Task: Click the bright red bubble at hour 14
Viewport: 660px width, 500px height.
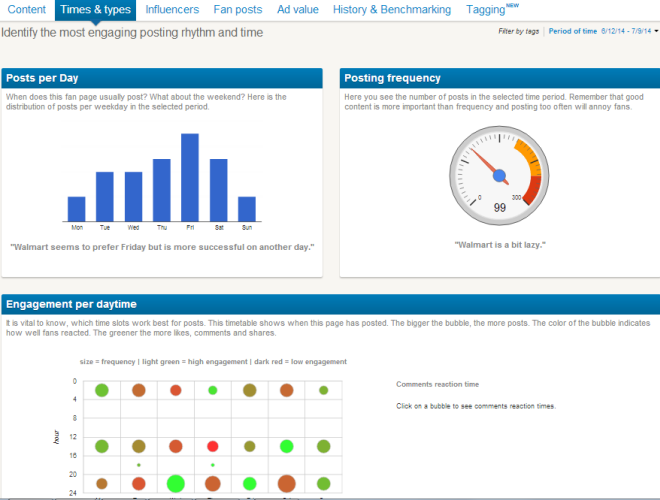Action: tap(212, 446)
